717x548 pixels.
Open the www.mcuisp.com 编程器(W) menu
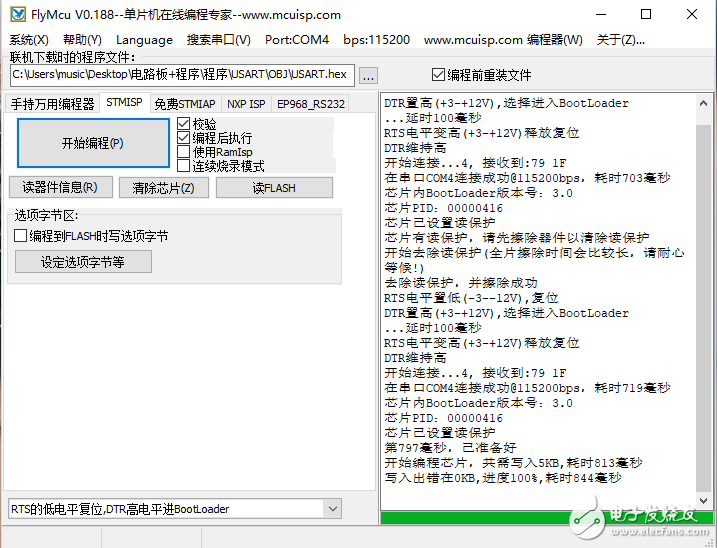pos(503,40)
